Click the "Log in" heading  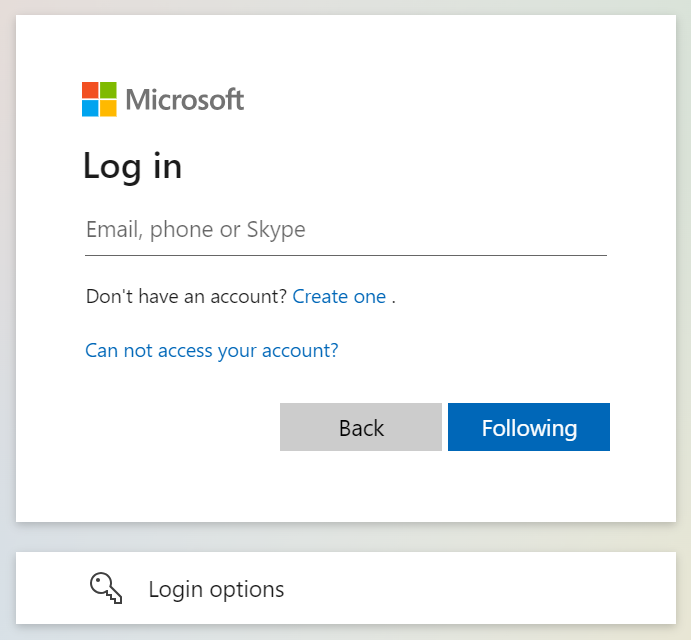[132, 166]
